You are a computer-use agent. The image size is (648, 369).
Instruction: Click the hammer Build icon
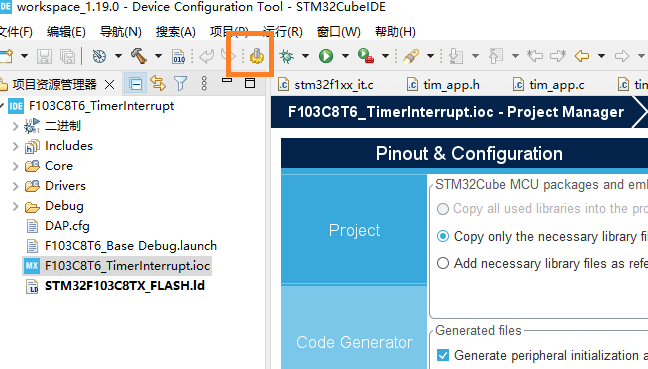[139, 56]
